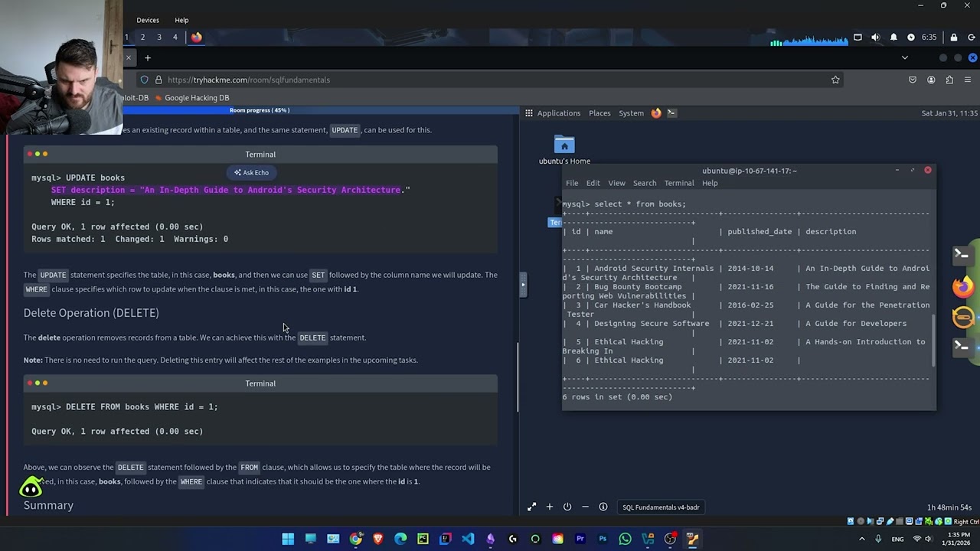Open Google Chrome from taskbar
This screenshot has height=551, width=980.
356,539
